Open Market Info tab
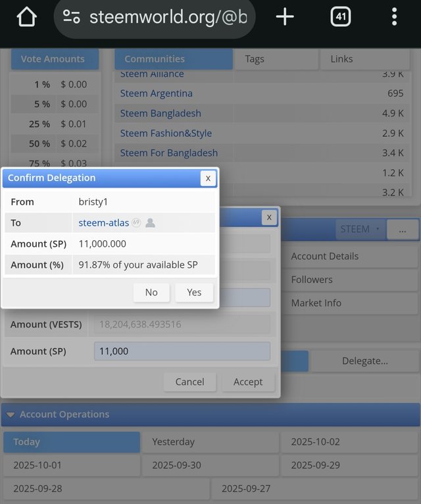 pyautogui.click(x=351, y=303)
